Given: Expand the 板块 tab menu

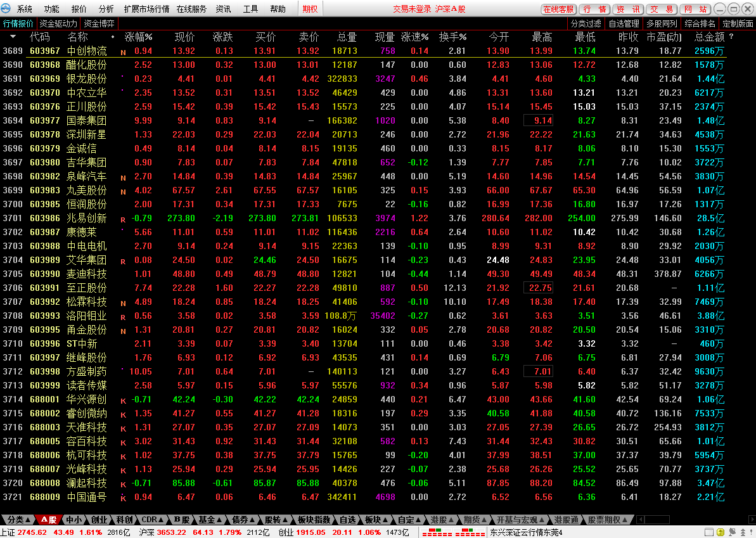Looking at the screenshot, I should (x=386, y=520).
